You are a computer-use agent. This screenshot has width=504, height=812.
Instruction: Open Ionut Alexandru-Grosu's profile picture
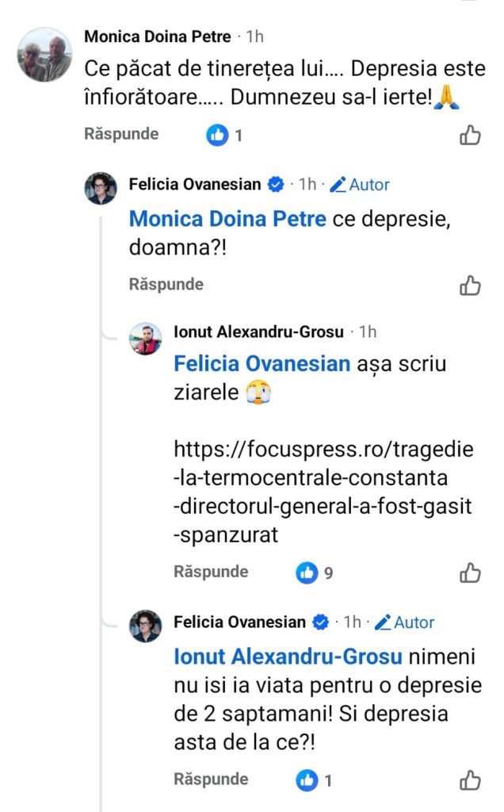(x=146, y=339)
